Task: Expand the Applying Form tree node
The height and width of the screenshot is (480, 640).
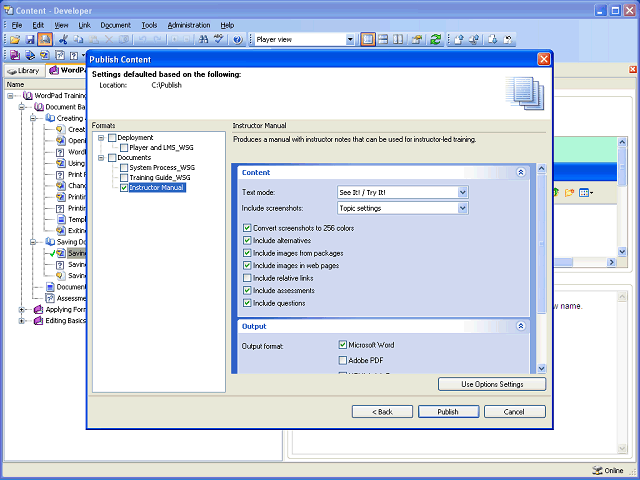Action: click(x=22, y=310)
